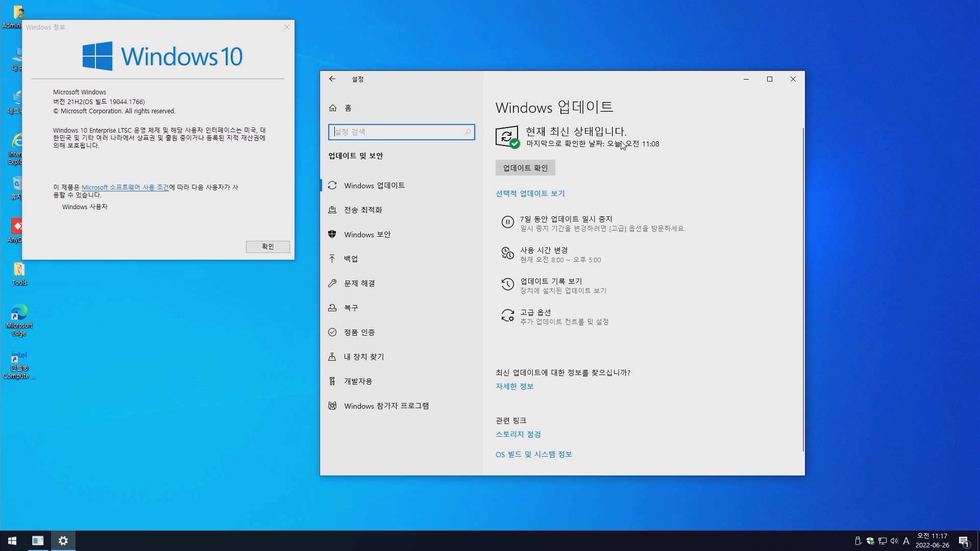Screen dimensions: 980x551
Task: Click the network tray icon
Action: point(883,541)
